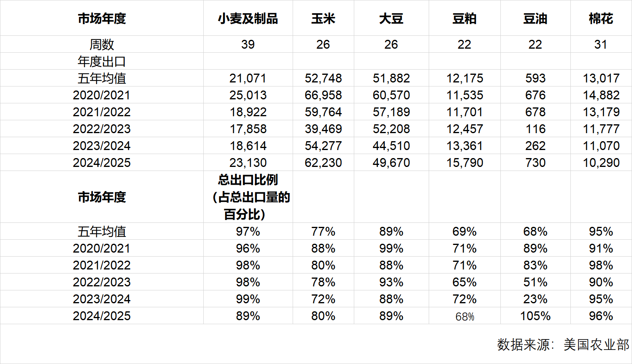Image resolution: width=632 pixels, height=364 pixels.
Task: Click the wheat five-year average value 21,071
Action: [x=248, y=78]
